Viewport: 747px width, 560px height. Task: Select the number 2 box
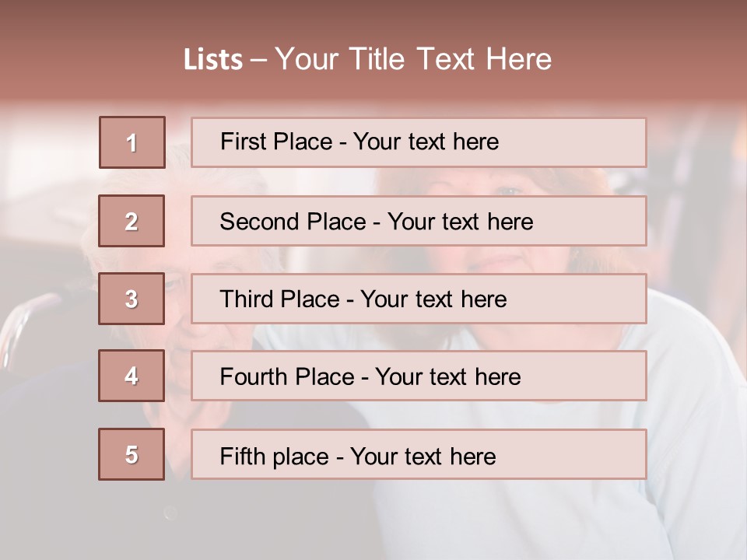pyautogui.click(x=132, y=221)
